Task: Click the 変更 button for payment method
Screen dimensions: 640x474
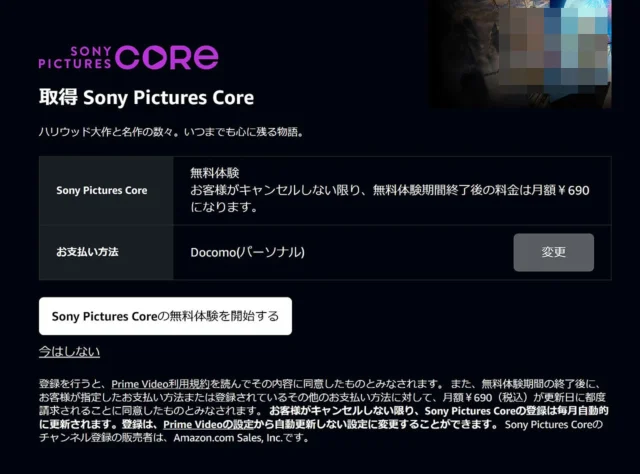Action: tap(553, 252)
